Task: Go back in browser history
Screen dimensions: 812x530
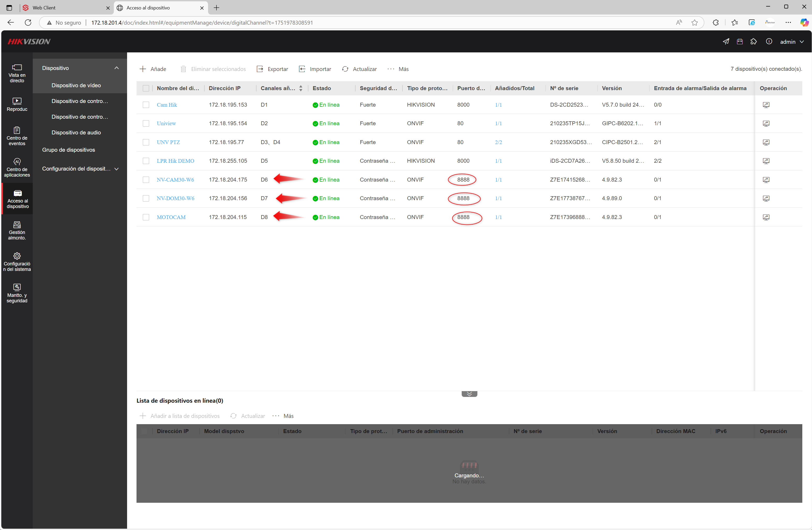Action: point(10,23)
